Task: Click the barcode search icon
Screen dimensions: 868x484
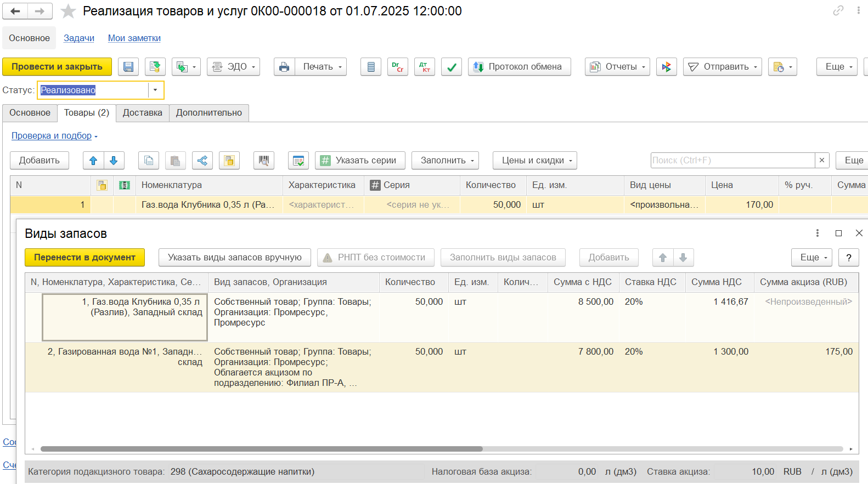Action: (264, 161)
